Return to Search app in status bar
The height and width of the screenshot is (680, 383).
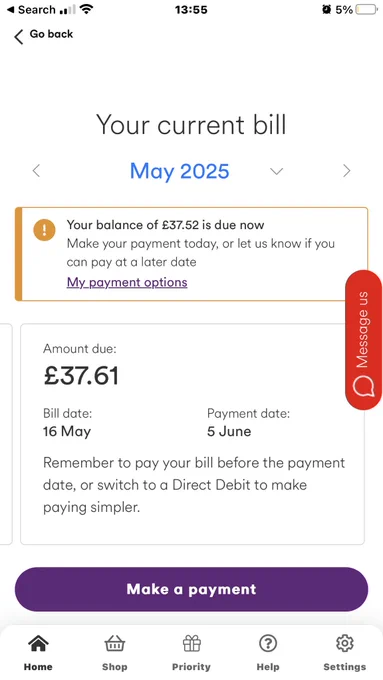pos(31,10)
